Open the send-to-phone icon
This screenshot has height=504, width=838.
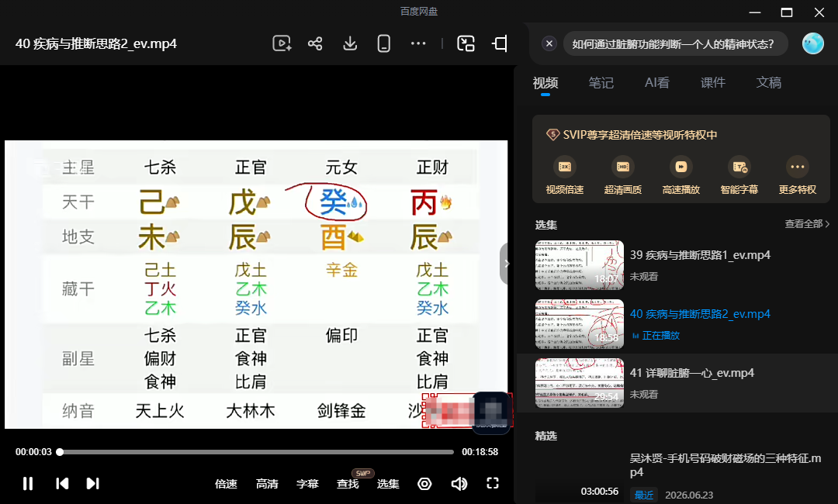tap(384, 43)
